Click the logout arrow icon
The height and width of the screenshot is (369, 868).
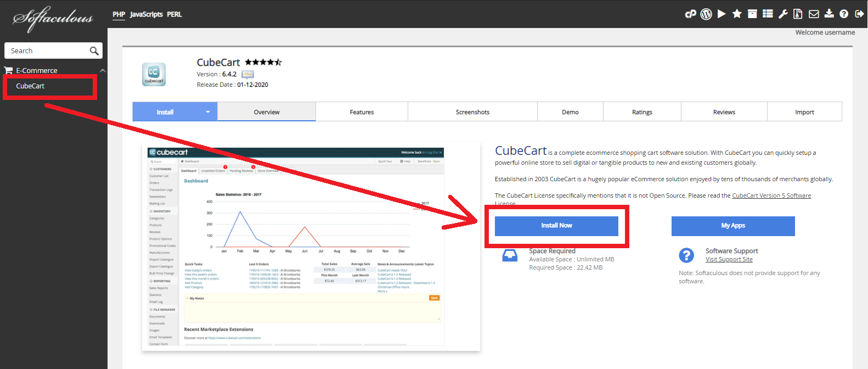pos(859,14)
